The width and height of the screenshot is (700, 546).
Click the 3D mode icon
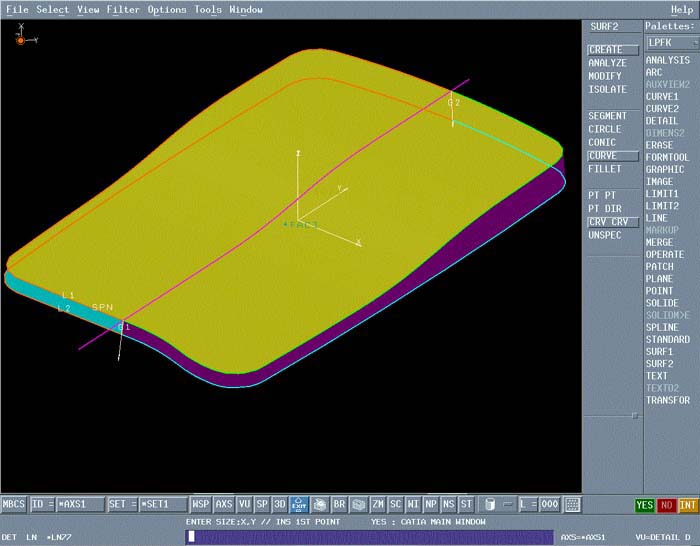(280, 505)
